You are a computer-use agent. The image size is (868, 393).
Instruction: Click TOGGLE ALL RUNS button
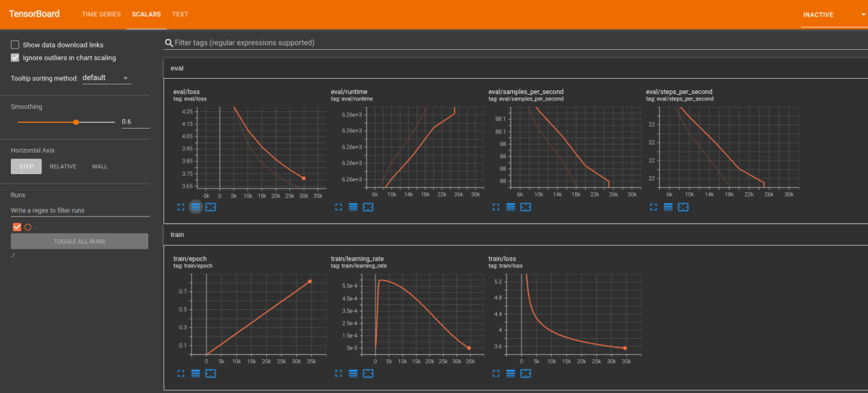80,241
